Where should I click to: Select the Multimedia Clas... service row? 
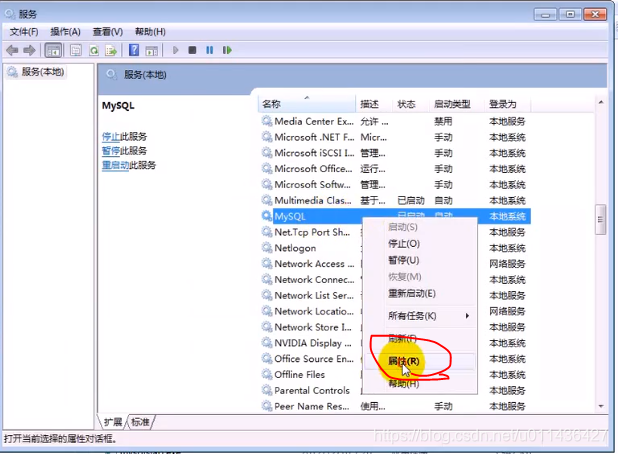point(395,200)
